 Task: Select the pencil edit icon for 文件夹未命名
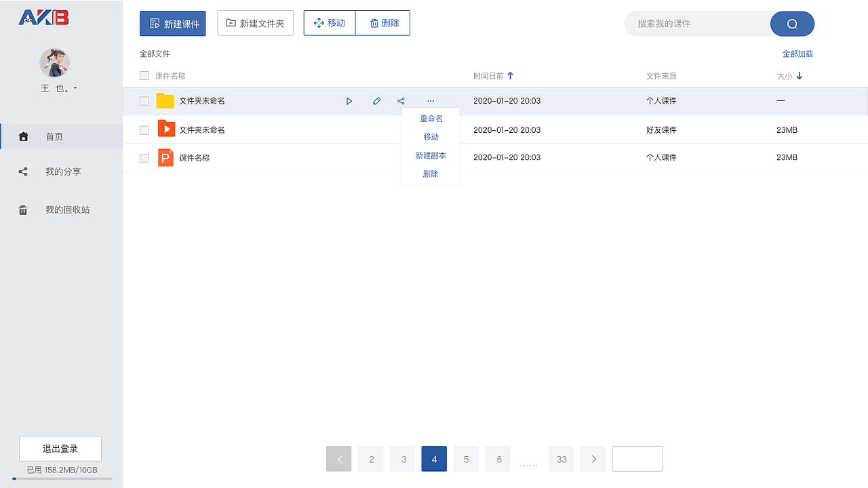(x=376, y=100)
